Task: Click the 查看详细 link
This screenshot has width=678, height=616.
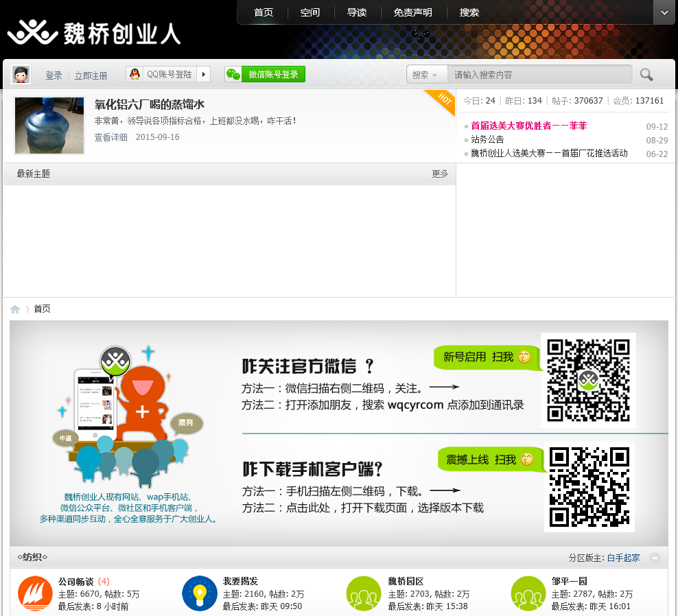Action: pyautogui.click(x=111, y=137)
